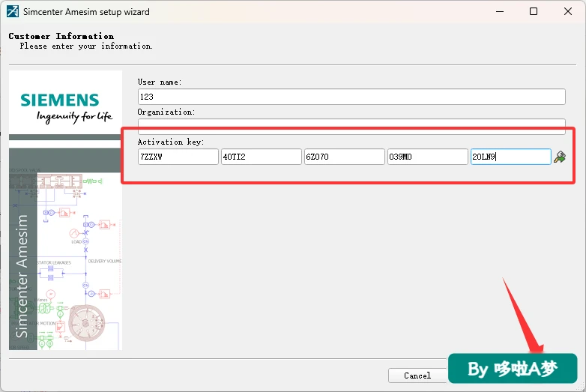Focus the User name field containing 123
Image resolution: width=586 pixels, height=392 pixels.
[x=351, y=97]
